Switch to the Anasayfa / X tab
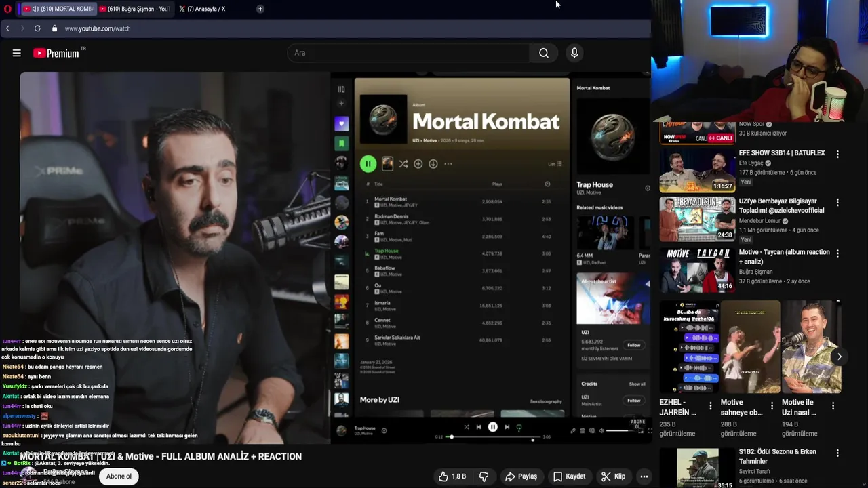This screenshot has width=868, height=488. pos(202,9)
